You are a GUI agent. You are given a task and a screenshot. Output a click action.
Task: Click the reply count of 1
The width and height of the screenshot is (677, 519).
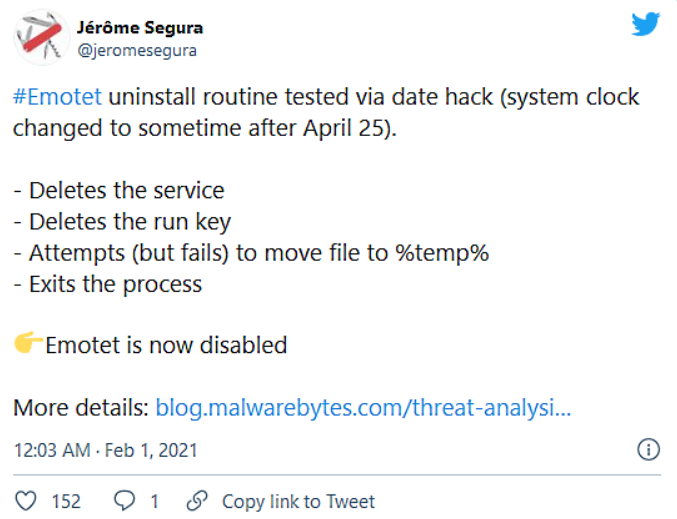coord(153,501)
